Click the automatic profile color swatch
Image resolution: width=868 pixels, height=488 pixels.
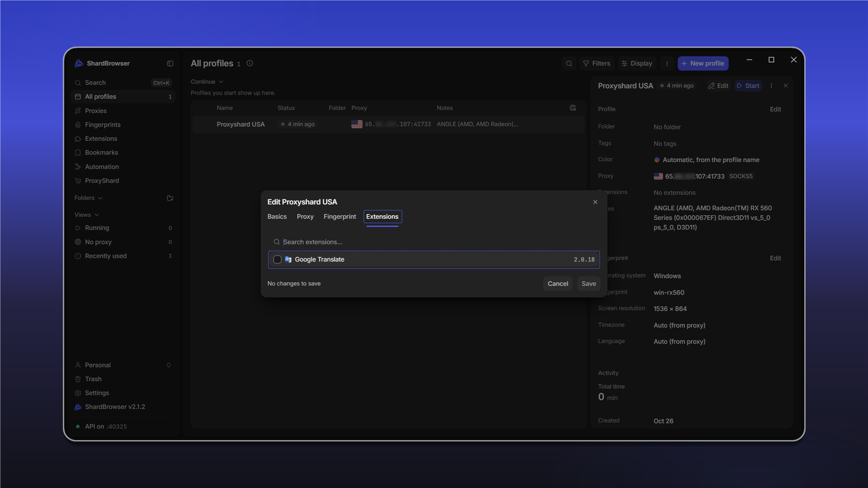657,160
